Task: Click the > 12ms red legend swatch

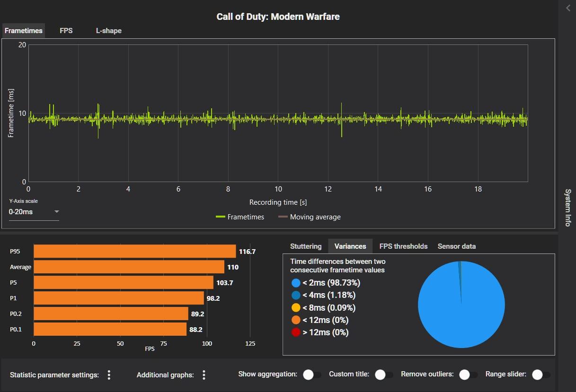Action: point(296,332)
